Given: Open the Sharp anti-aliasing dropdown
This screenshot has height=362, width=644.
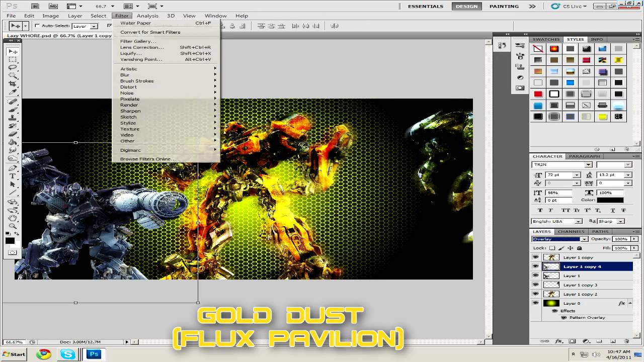Looking at the screenshot, I should pos(611,221).
